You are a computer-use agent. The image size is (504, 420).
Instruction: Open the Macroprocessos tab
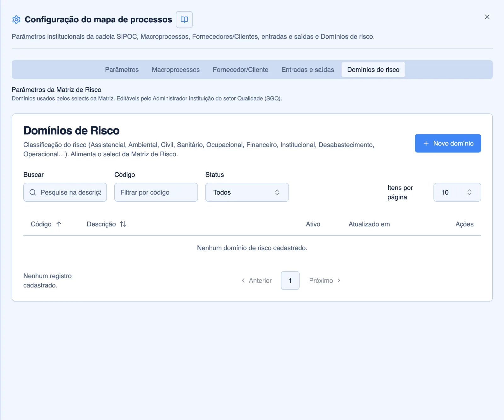point(176,70)
